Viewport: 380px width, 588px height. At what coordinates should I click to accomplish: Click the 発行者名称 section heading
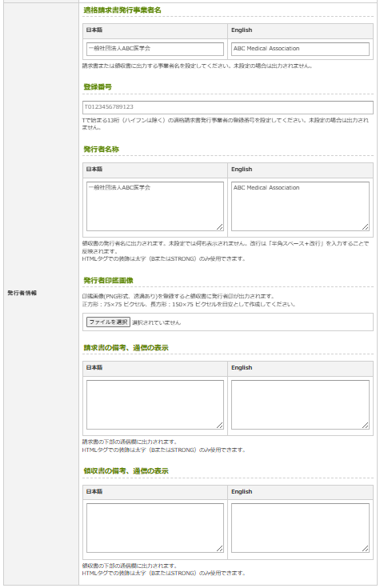pyautogui.click(x=102, y=150)
